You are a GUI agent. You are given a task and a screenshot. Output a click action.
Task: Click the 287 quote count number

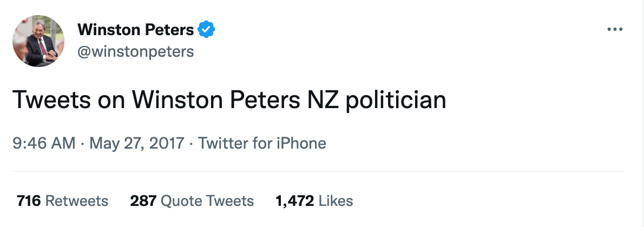pos(143,201)
